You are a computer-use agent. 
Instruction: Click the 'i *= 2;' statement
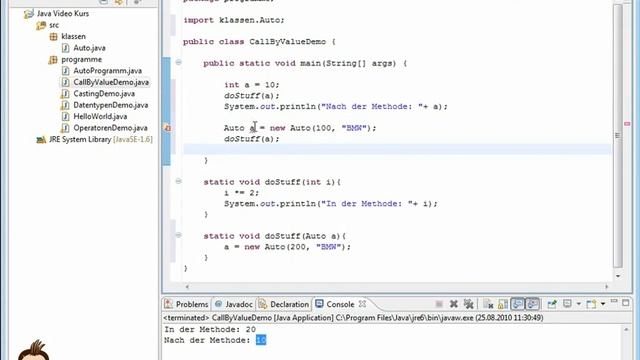(241, 193)
